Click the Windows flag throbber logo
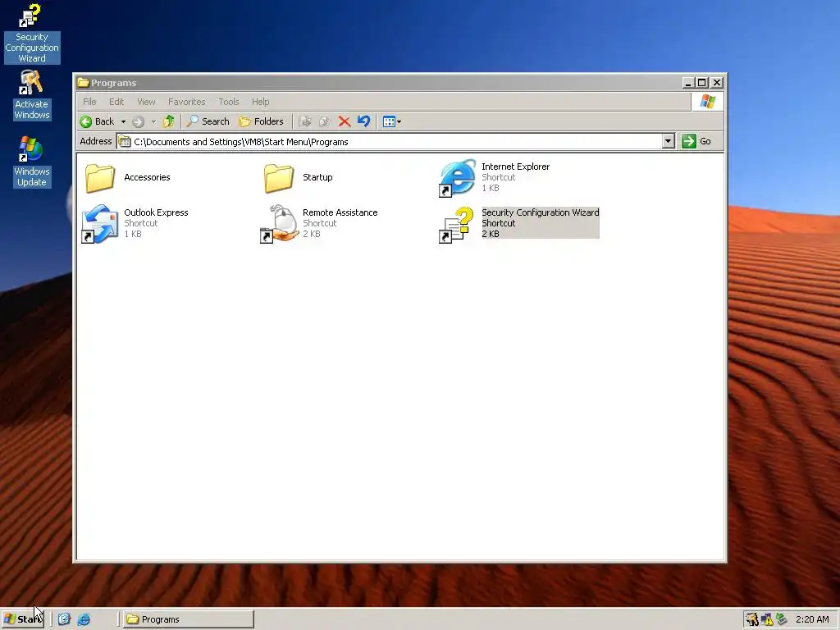The height and width of the screenshot is (630, 840). click(707, 101)
